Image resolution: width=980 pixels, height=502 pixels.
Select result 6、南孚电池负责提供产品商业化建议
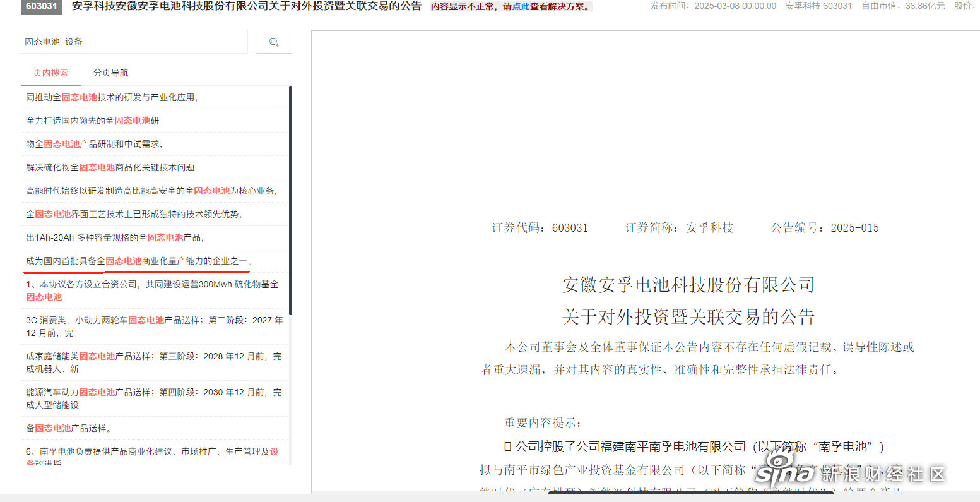[155, 453]
